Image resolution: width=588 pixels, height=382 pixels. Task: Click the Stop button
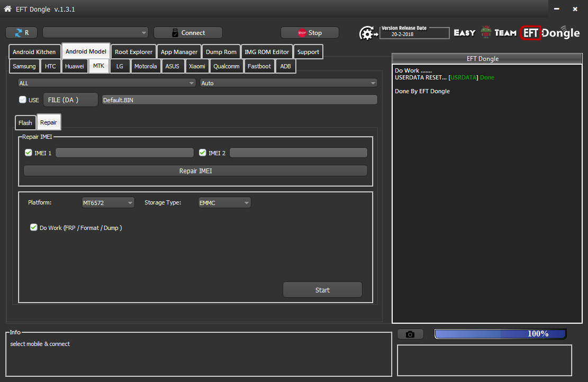click(310, 33)
